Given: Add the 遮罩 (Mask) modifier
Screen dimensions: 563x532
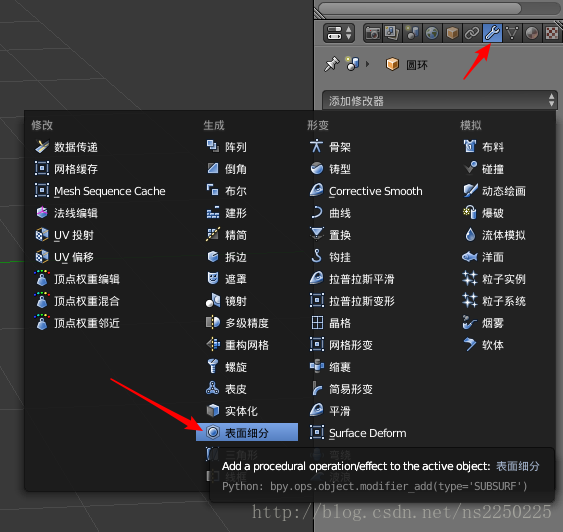Looking at the screenshot, I should [227, 279].
